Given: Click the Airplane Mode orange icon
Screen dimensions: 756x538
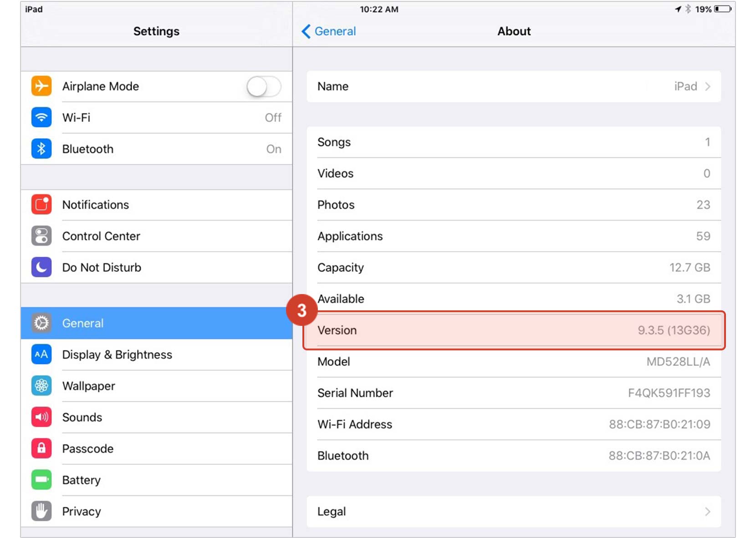Looking at the screenshot, I should click(41, 86).
